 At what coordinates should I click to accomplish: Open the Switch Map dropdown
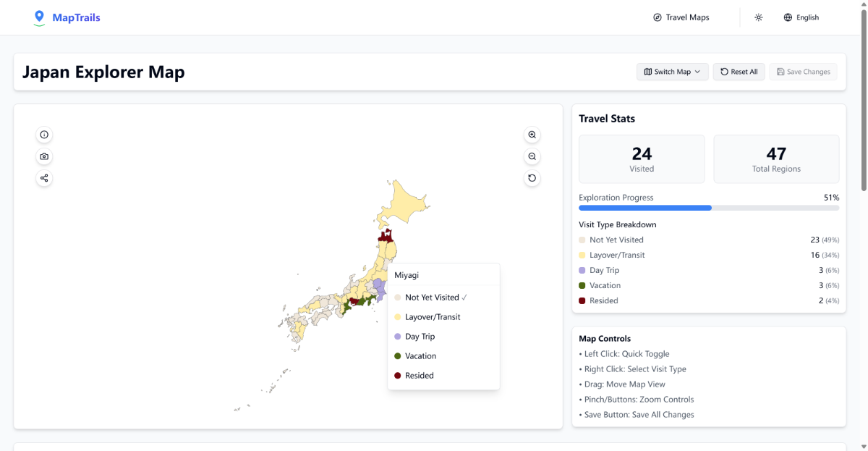click(x=673, y=72)
